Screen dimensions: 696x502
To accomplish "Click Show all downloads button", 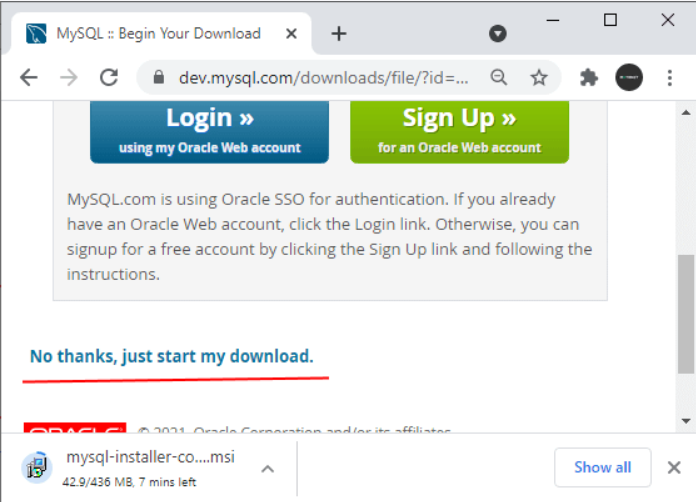I will [602, 467].
